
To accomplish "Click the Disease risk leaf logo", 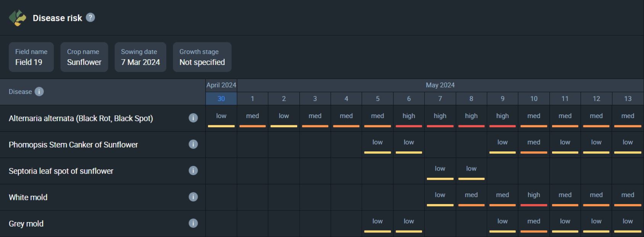I will click(18, 18).
